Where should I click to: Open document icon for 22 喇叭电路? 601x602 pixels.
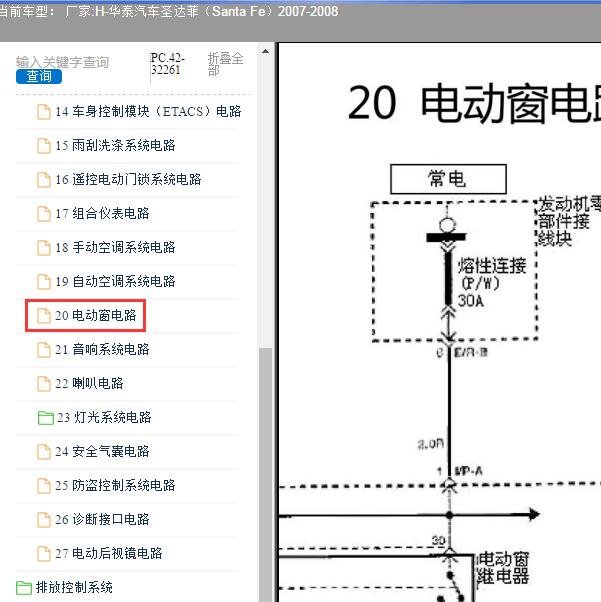coord(44,384)
